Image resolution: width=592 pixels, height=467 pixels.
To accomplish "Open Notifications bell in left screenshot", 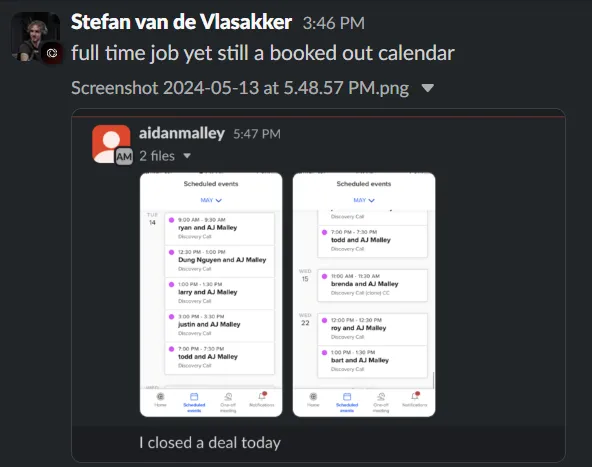I will click(262, 399).
